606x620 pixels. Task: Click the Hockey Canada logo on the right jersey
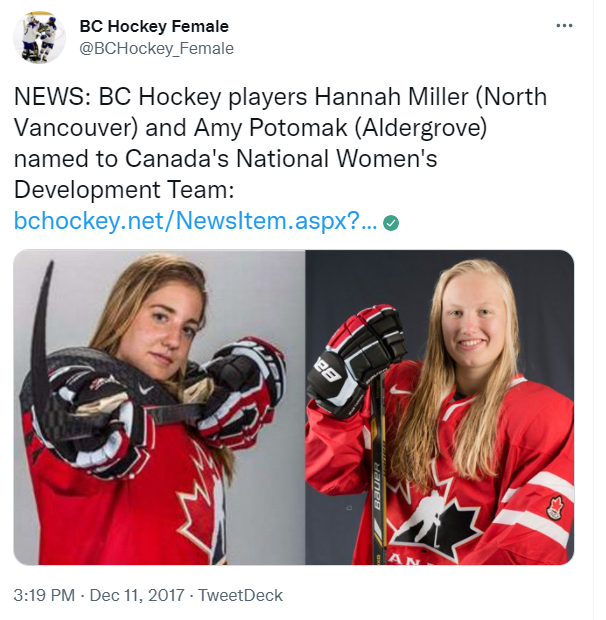point(433,520)
